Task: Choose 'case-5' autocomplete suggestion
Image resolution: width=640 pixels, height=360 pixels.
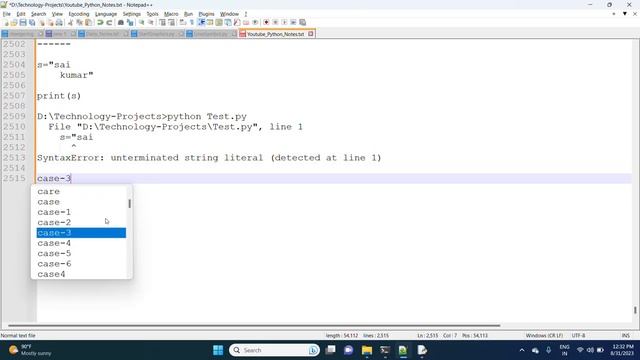Action: [54, 253]
